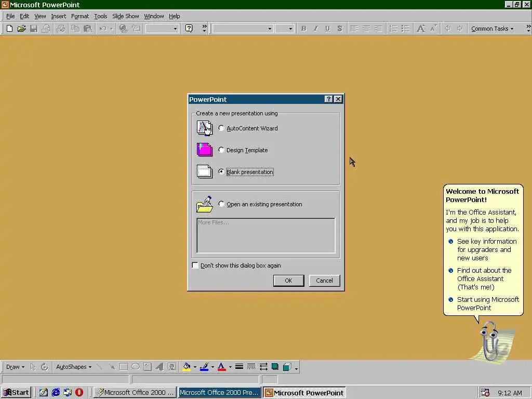Viewport: 532px width, 399px height.
Task: Select the Text Box tool
Action: [x=148, y=367]
